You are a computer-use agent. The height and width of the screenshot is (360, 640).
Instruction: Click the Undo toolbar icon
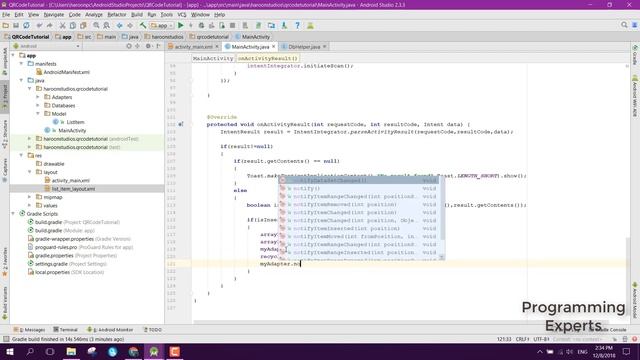[39, 25]
